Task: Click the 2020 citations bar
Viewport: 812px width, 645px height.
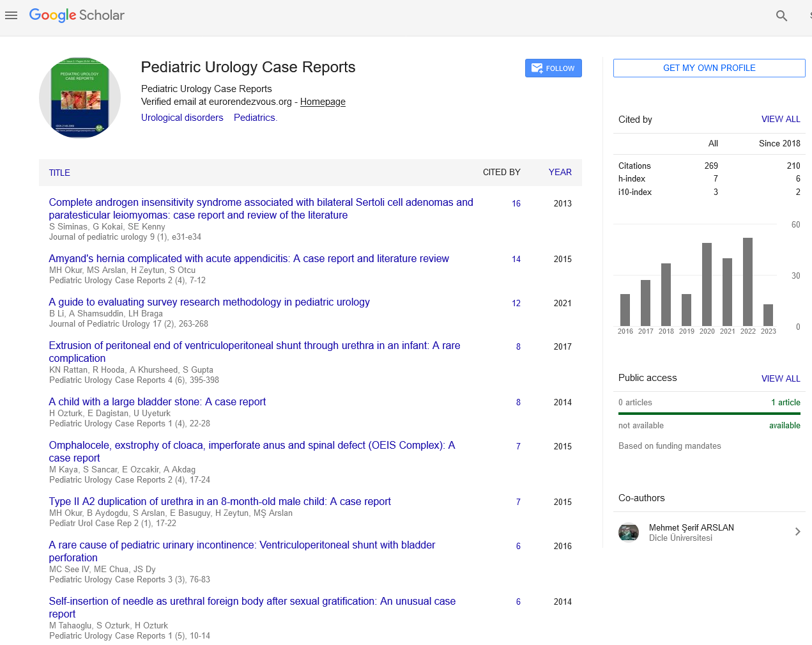Action: point(707,284)
